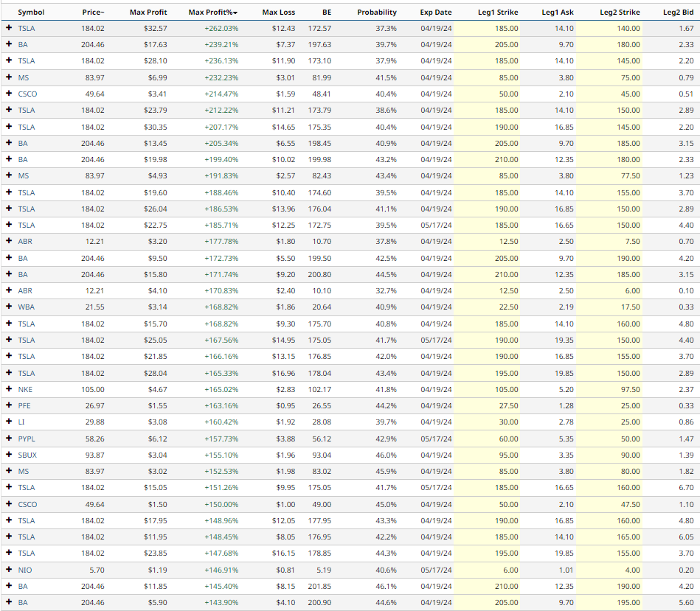Select the $32.57 Max Profit cell
Image resolution: width=700 pixels, height=611 pixels.
click(156, 28)
